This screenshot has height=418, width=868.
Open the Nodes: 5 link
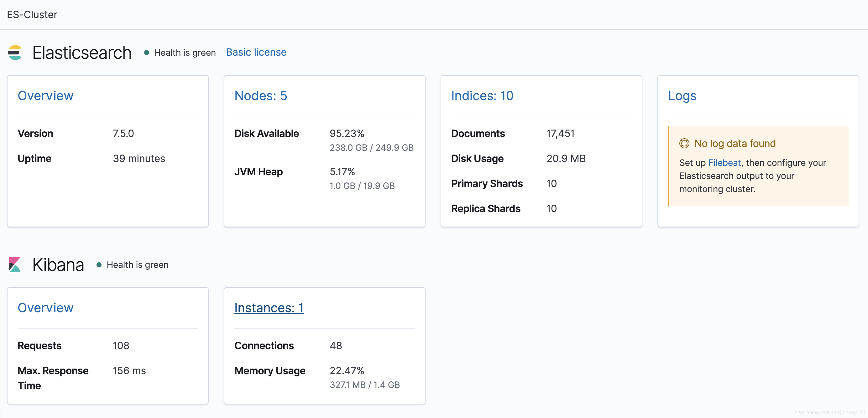coord(260,95)
